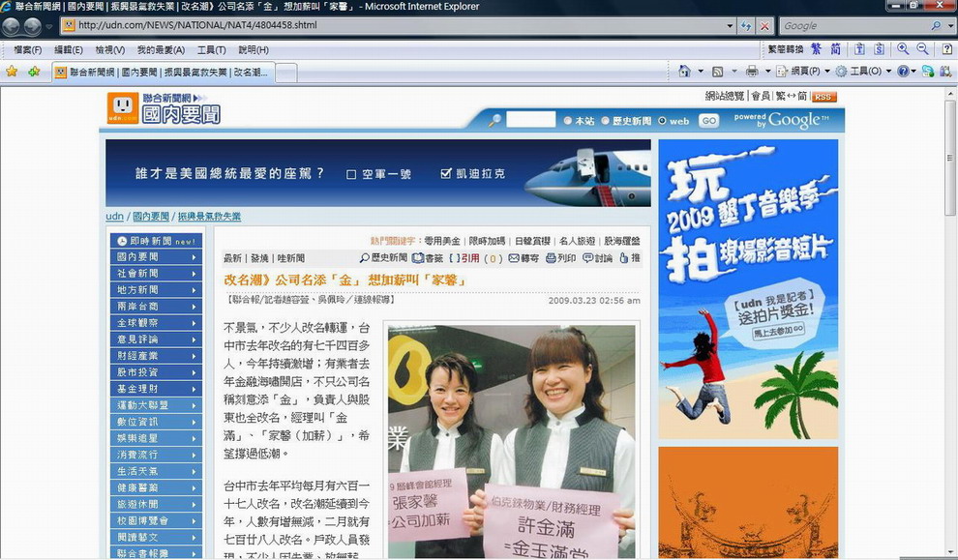Open the Research add-on icon
This screenshot has height=560, width=958.
pyautogui.click(x=945, y=72)
